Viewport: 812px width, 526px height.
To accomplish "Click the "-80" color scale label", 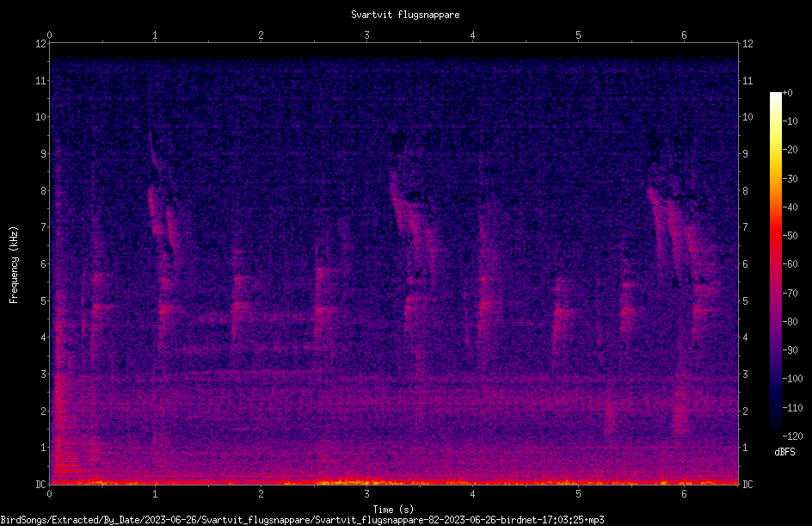I will [x=790, y=322].
